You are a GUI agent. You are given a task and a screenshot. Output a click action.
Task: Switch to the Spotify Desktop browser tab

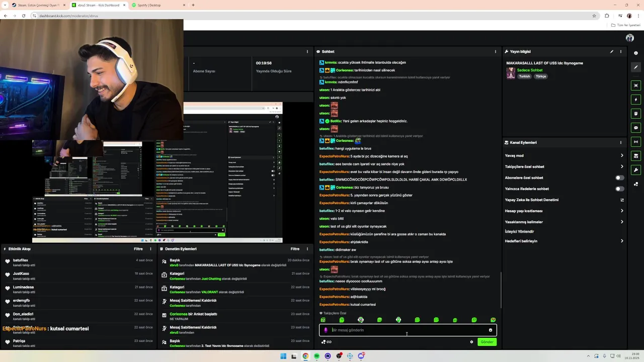pos(157,5)
